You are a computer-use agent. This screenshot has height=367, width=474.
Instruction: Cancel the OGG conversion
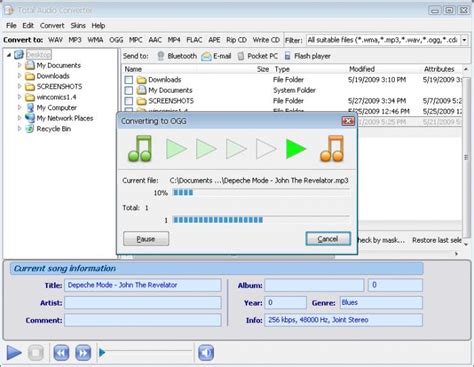click(x=328, y=239)
